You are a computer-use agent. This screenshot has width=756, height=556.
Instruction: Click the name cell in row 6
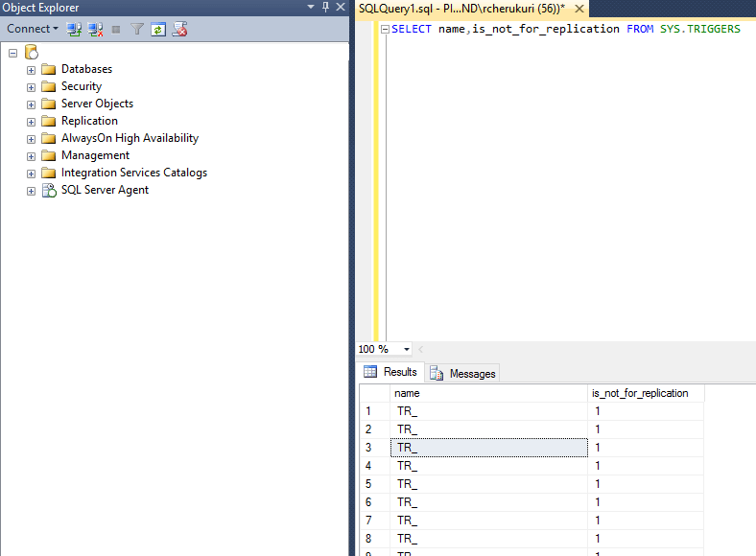[489, 502]
